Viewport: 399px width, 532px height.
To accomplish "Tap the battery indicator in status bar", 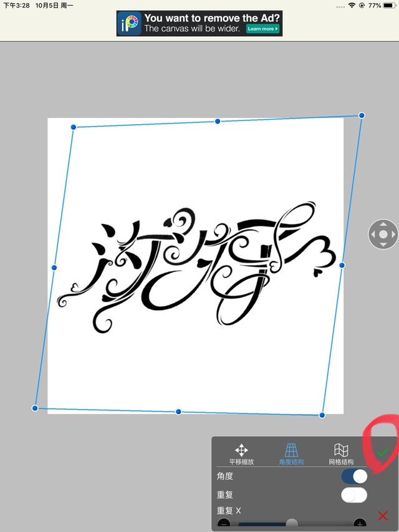I will click(x=388, y=5).
